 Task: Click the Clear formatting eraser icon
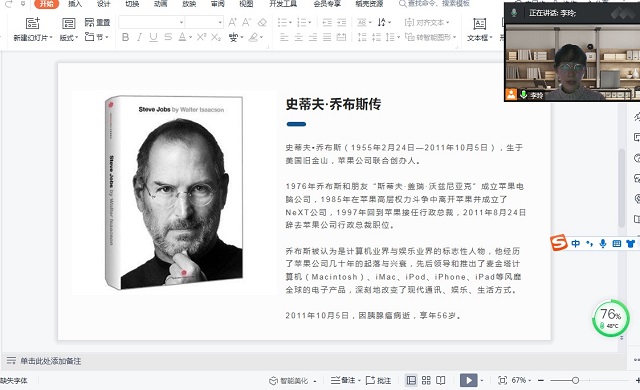pyautogui.click(x=262, y=22)
